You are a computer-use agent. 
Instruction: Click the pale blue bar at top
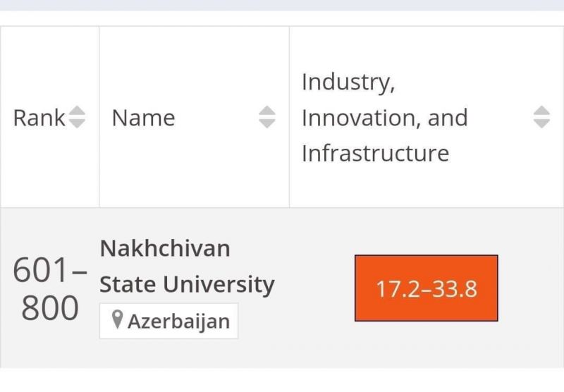(282, 5)
